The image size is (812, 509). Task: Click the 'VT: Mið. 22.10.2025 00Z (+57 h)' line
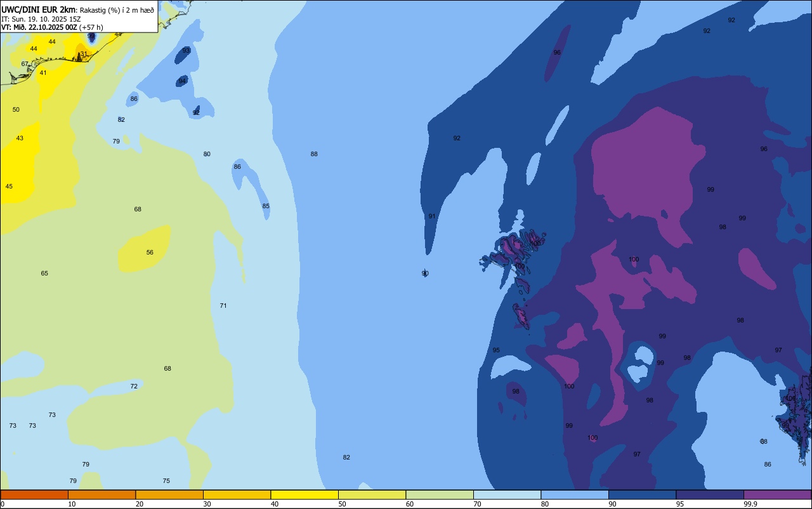[52, 27]
